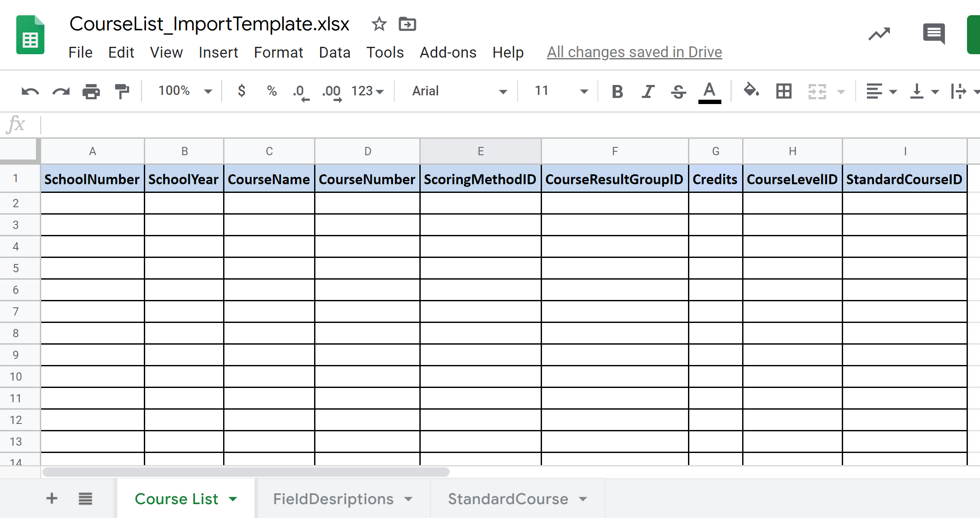Viewport: 980px width, 518px height.
Task: Click the Add Sheet plus button
Action: [x=52, y=498]
